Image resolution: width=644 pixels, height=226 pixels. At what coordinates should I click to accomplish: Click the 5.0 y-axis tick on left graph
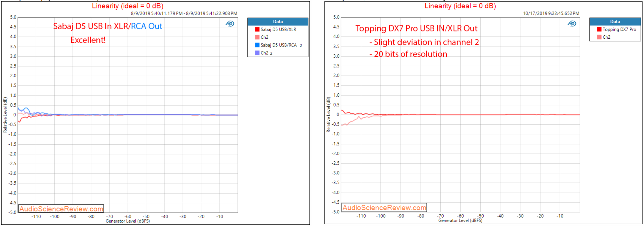tap(13, 17)
